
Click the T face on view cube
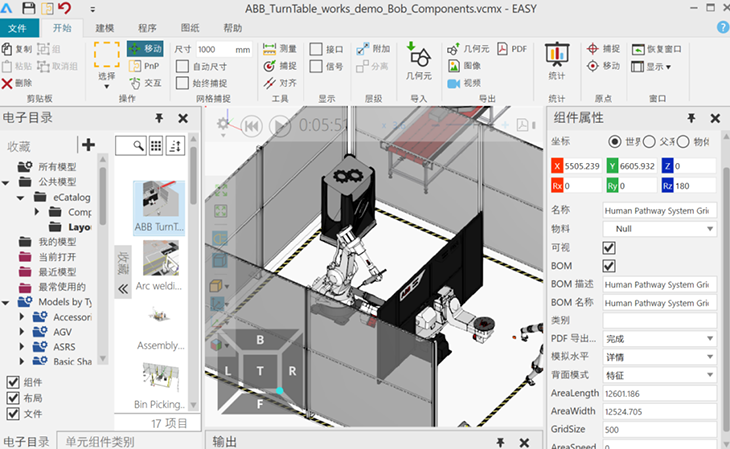pyautogui.click(x=260, y=370)
